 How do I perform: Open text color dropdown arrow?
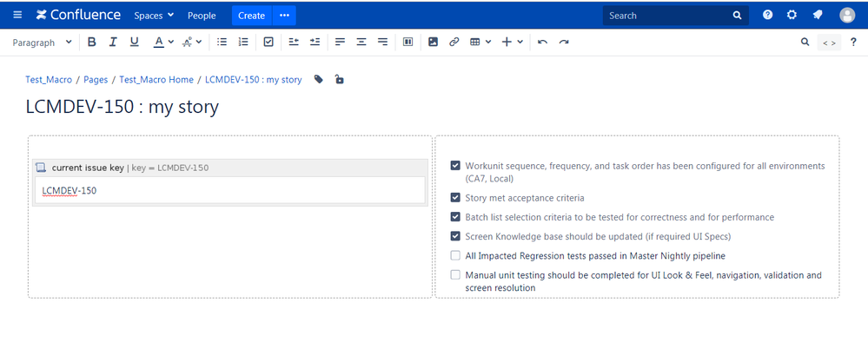[171, 42]
